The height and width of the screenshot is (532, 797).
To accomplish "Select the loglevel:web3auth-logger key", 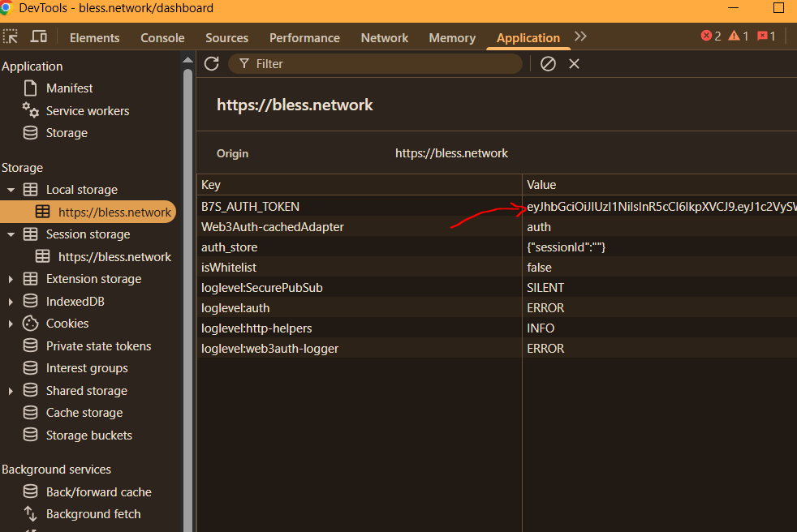I will pyautogui.click(x=360, y=349).
